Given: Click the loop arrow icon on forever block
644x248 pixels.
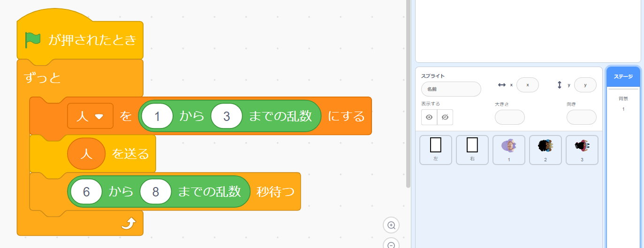Looking at the screenshot, I should [x=128, y=224].
